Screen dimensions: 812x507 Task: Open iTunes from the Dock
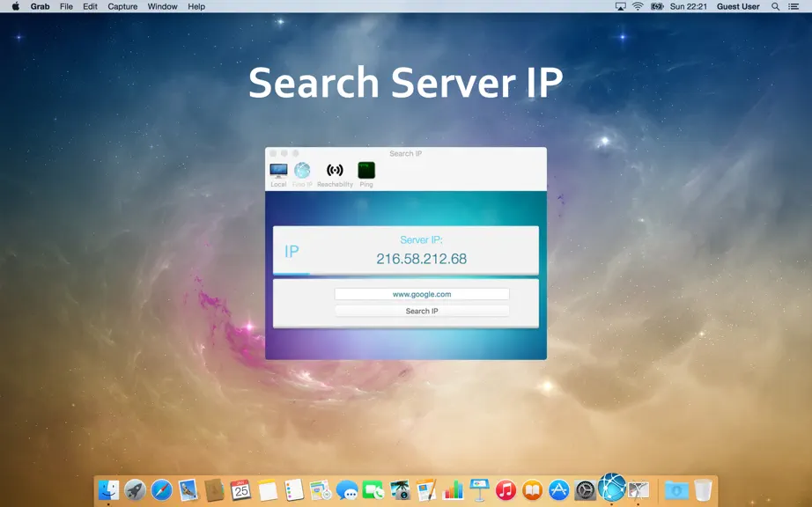pyautogui.click(x=506, y=489)
